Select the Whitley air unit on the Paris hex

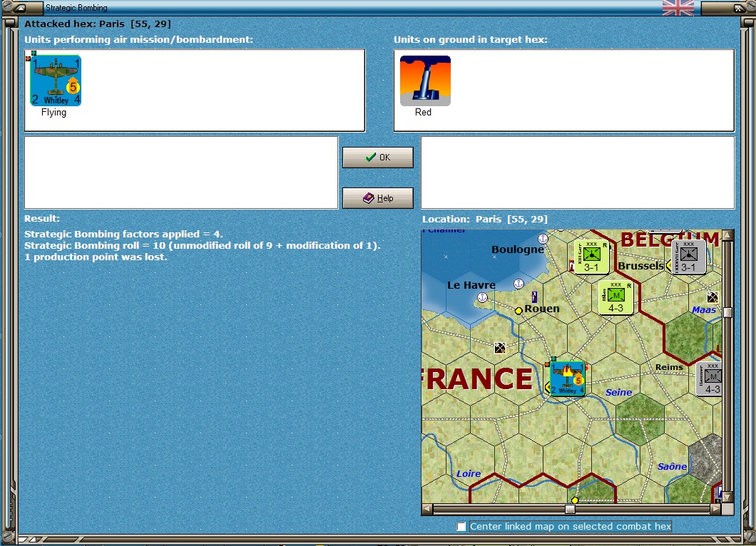click(568, 378)
